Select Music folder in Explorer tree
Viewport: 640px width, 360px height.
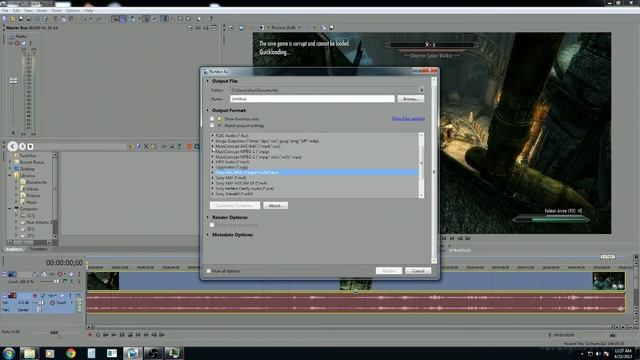click(31, 202)
